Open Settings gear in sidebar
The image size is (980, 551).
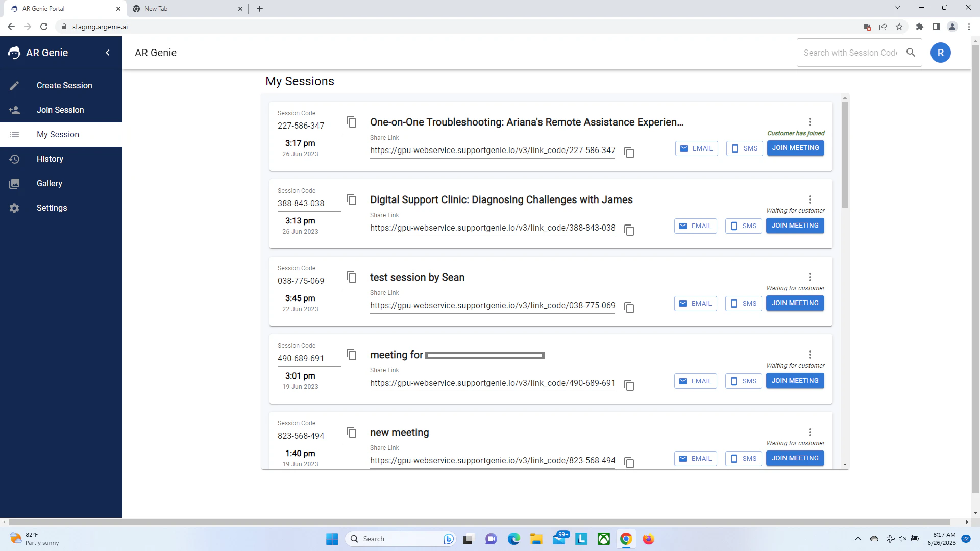click(14, 208)
